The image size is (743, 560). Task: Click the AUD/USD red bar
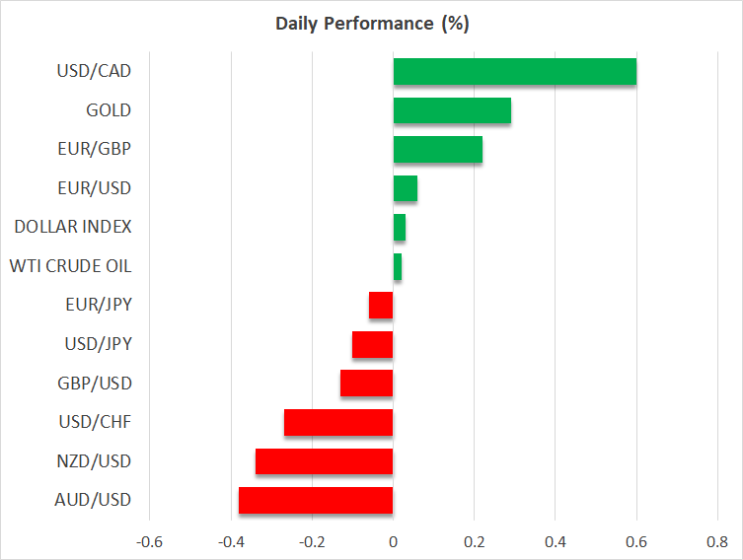(316, 500)
